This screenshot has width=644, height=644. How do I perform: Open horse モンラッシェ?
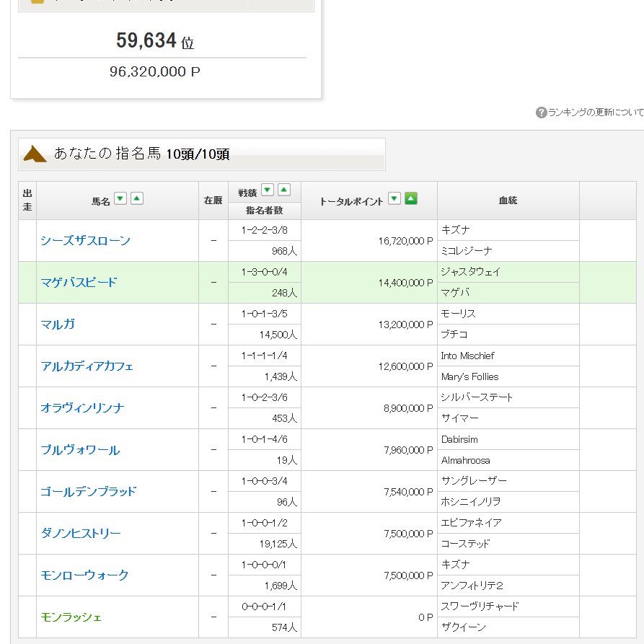71,617
